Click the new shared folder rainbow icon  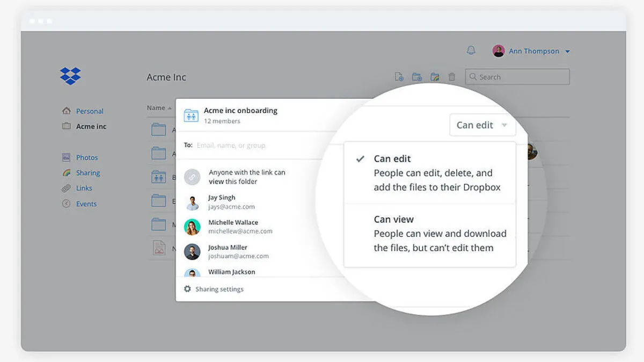pos(435,77)
